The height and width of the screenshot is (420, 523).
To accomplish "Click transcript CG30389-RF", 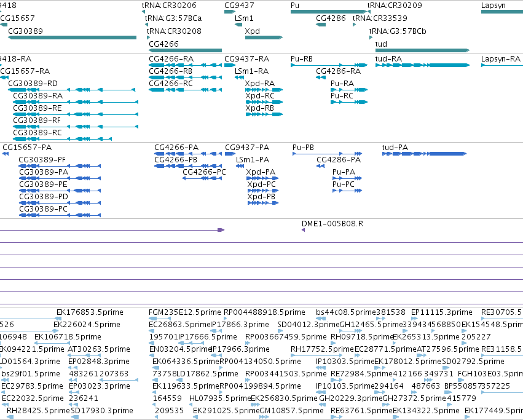I will pos(37,121).
